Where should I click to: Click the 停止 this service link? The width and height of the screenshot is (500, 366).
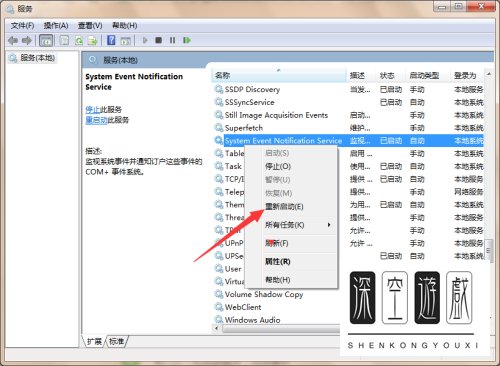(x=93, y=110)
